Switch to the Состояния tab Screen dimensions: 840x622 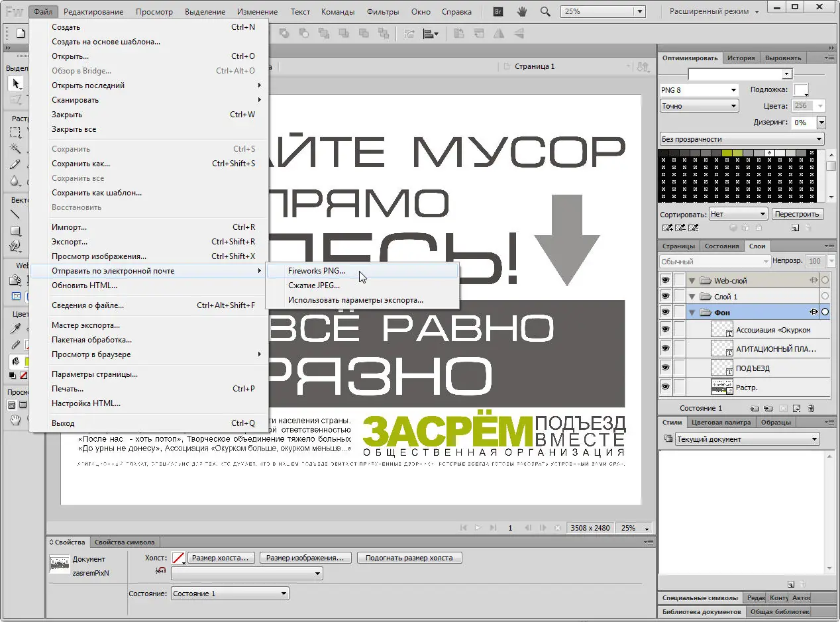coord(722,246)
